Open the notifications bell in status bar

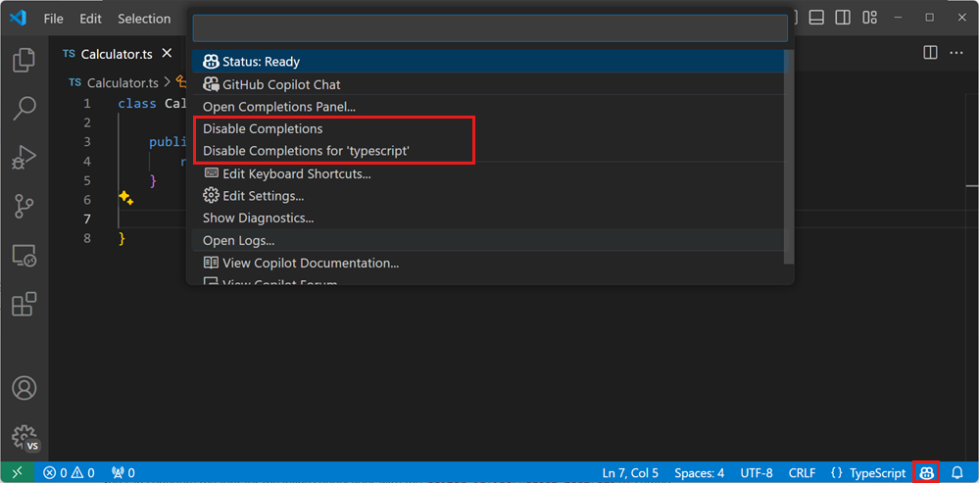[957, 472]
